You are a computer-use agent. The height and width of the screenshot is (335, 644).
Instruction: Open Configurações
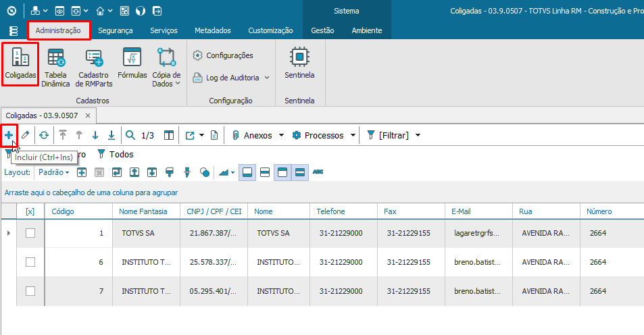click(x=223, y=55)
